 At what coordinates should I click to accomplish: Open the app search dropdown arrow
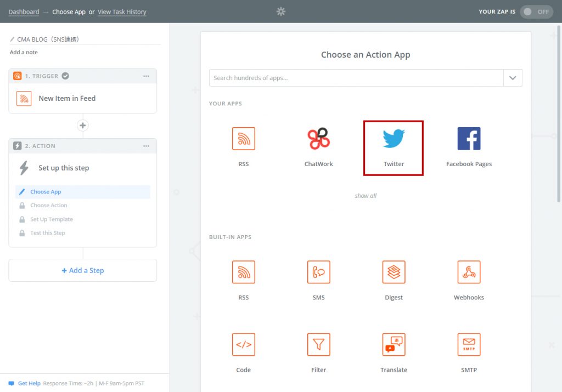[x=513, y=78]
